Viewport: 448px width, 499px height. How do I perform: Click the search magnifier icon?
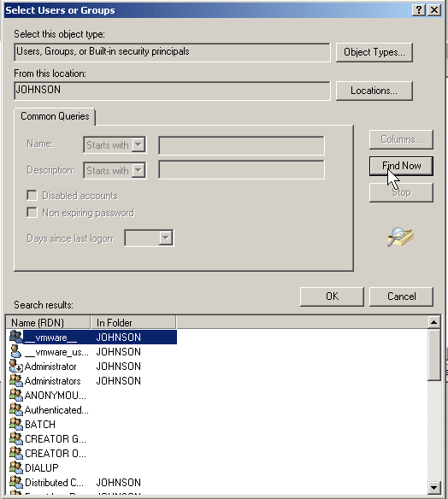[x=400, y=237]
